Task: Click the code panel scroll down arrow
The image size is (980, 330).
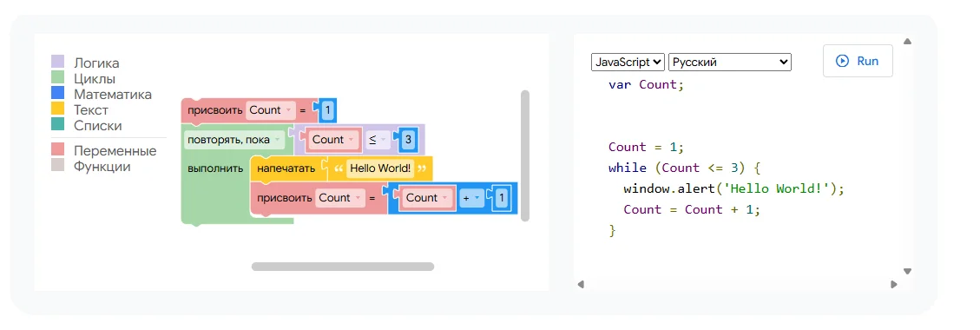Action: [x=907, y=271]
